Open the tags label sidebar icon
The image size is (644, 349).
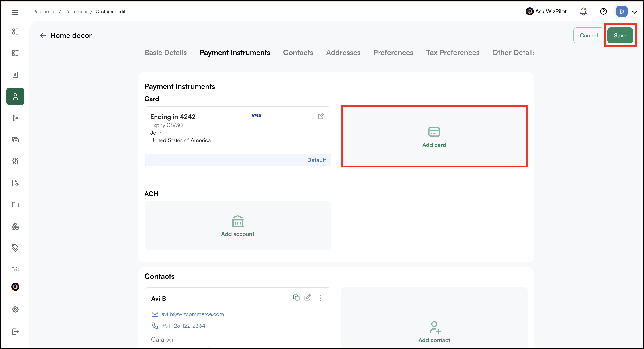click(x=15, y=248)
